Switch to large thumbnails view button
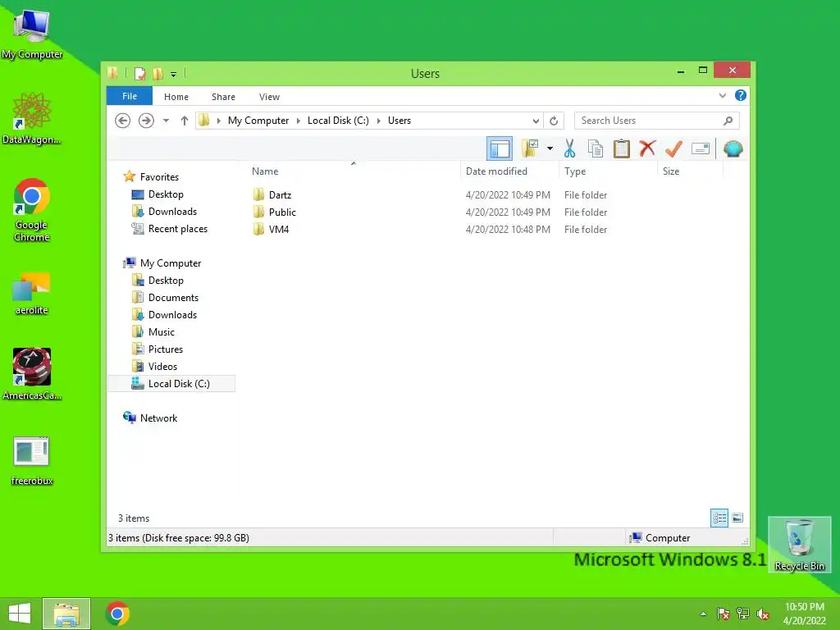 point(737,518)
